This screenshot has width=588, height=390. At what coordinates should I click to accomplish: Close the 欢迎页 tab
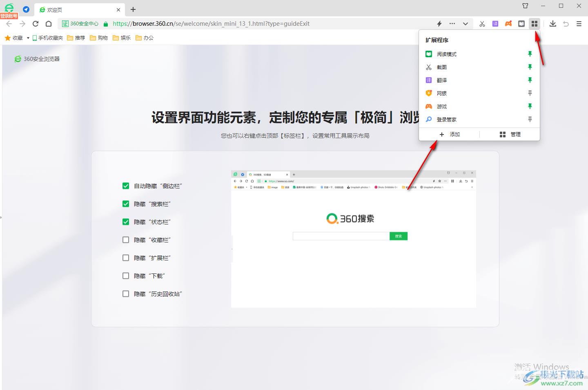point(118,10)
